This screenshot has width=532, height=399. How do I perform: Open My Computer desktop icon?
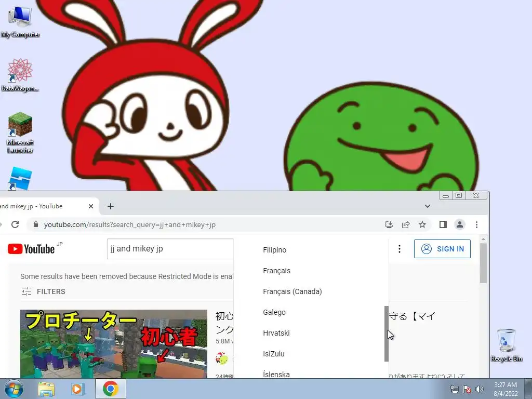pyautogui.click(x=20, y=21)
